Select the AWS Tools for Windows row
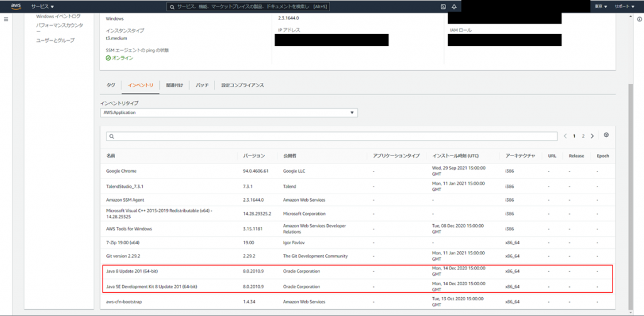Viewport: 644px width, 316px height. (357, 229)
